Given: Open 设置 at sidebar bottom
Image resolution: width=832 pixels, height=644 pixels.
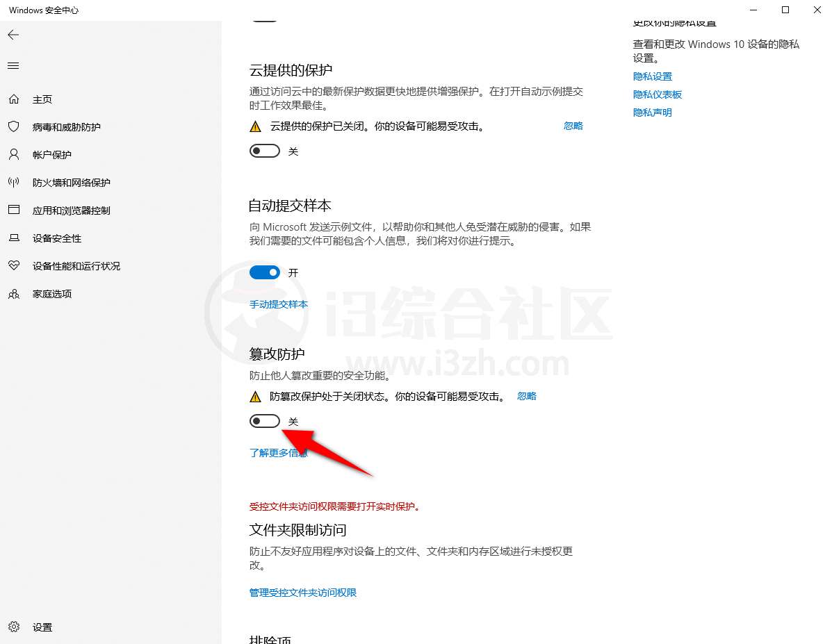Looking at the screenshot, I should coord(42,627).
